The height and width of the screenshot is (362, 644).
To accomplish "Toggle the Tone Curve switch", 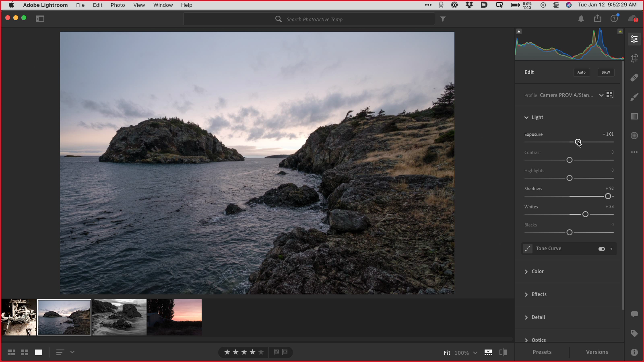I will pyautogui.click(x=601, y=249).
